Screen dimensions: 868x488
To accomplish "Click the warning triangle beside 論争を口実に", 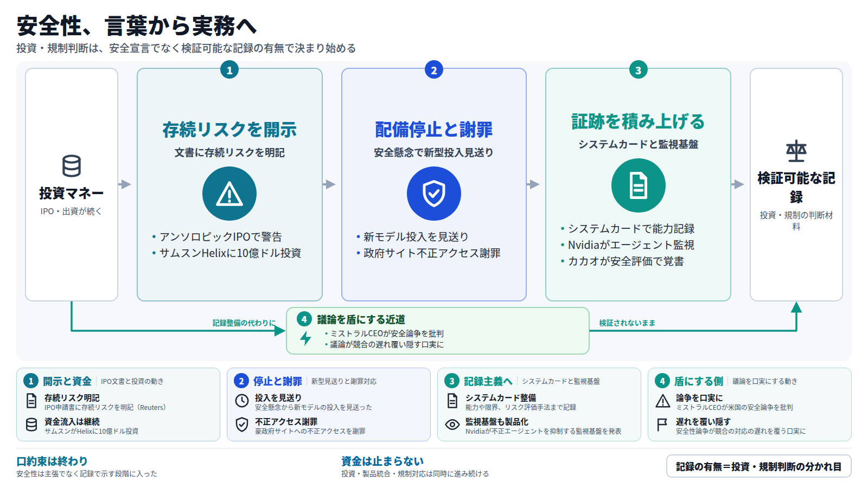I will tap(663, 401).
